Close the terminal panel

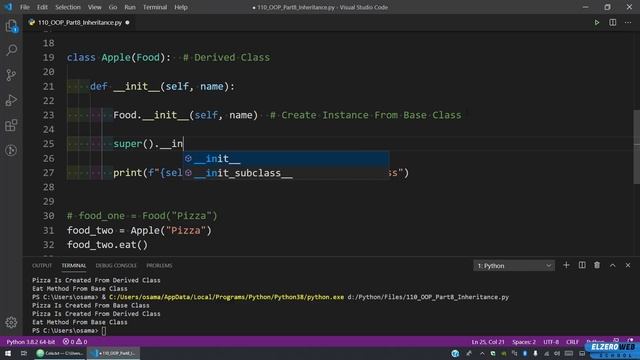coord(628,265)
